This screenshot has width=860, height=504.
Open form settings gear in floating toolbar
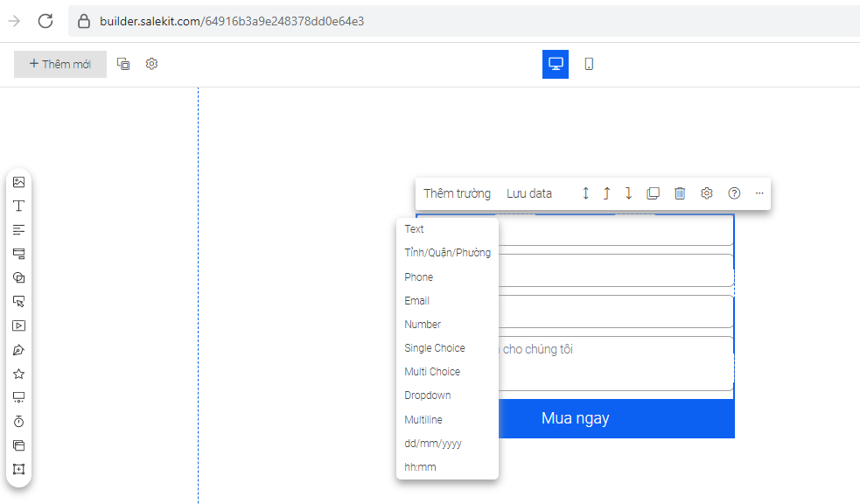tap(707, 193)
